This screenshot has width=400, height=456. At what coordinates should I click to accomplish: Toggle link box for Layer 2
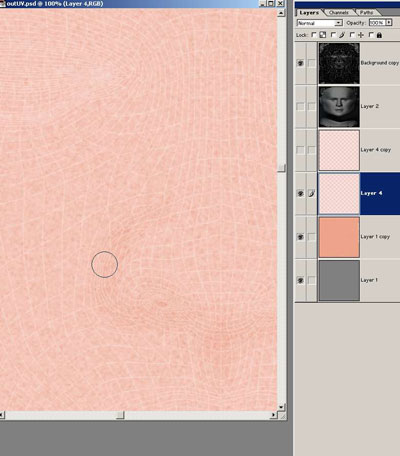click(311, 106)
